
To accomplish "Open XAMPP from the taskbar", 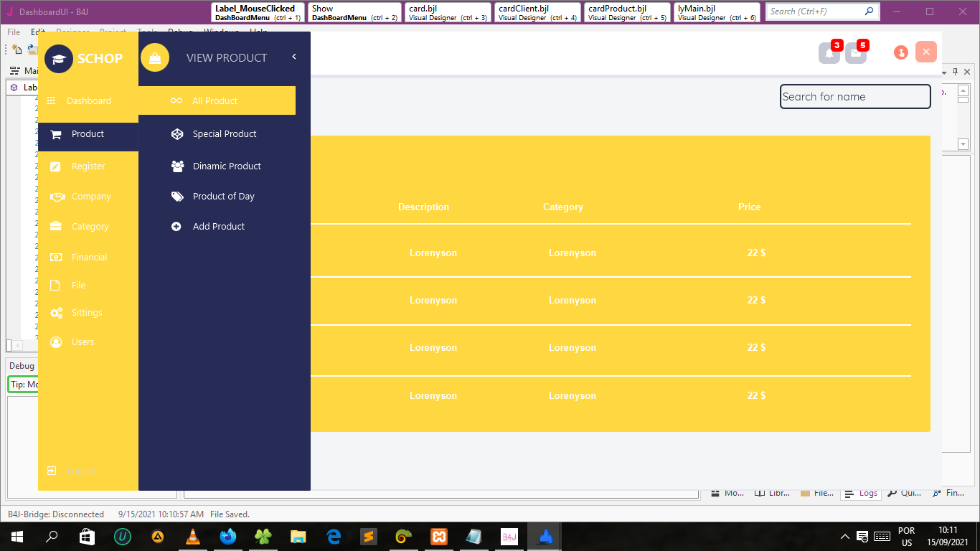I will 439,537.
